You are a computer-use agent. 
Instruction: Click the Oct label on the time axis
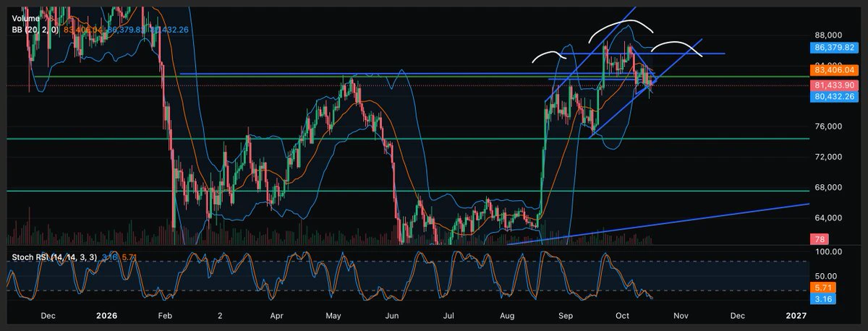[622, 316]
